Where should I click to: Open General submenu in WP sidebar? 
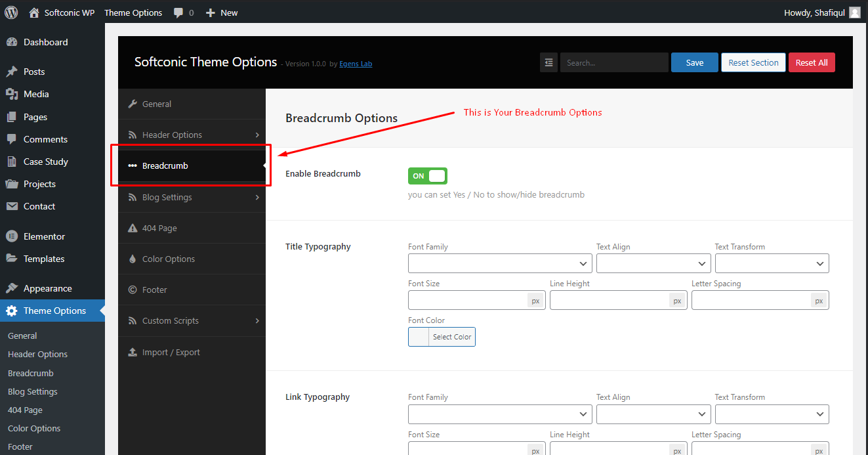click(x=22, y=336)
